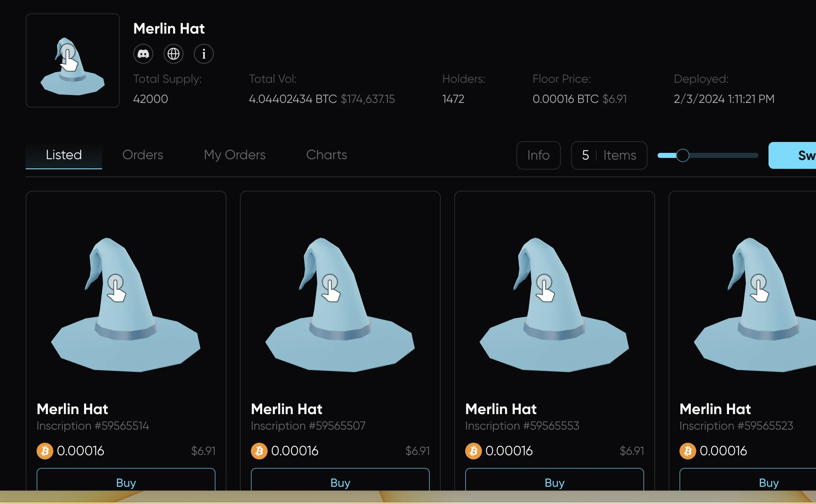This screenshot has height=504, width=816.
Task: Switch to the Orders tab
Action: (x=142, y=155)
